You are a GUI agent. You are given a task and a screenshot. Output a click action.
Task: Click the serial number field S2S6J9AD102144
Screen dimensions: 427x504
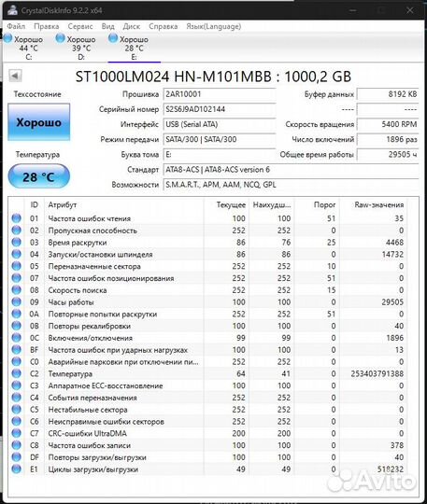[220, 109]
